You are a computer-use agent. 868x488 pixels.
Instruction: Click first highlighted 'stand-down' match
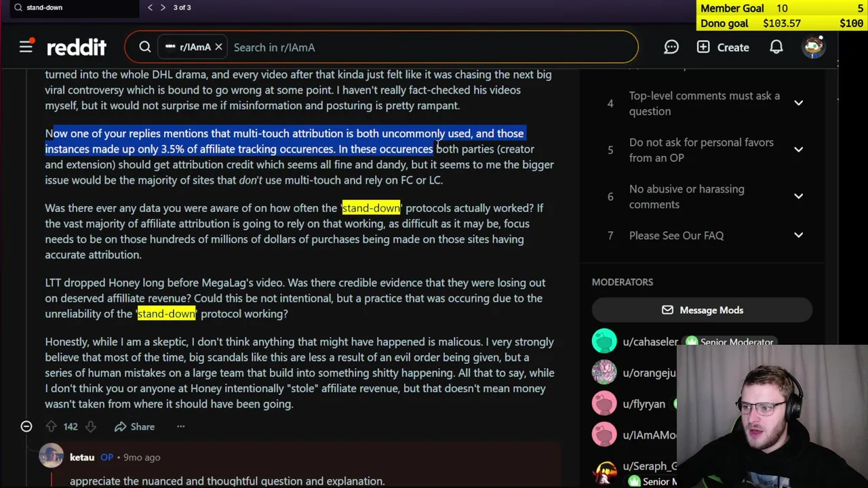[371, 208]
